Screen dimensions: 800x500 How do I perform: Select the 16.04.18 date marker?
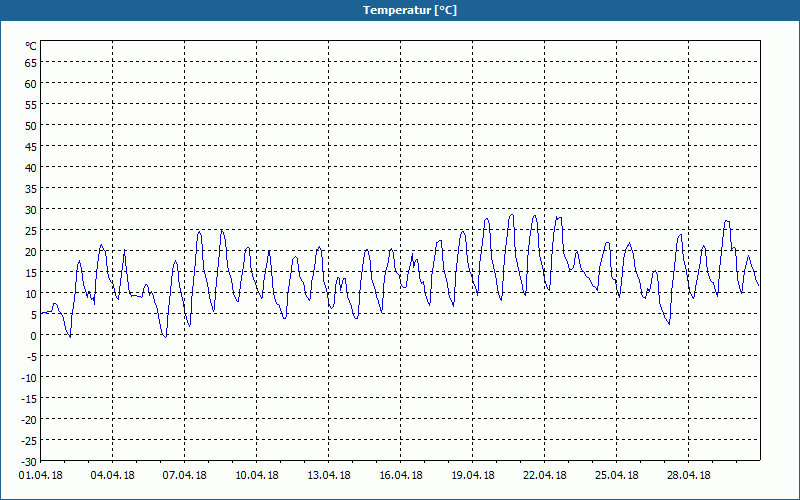point(401,476)
